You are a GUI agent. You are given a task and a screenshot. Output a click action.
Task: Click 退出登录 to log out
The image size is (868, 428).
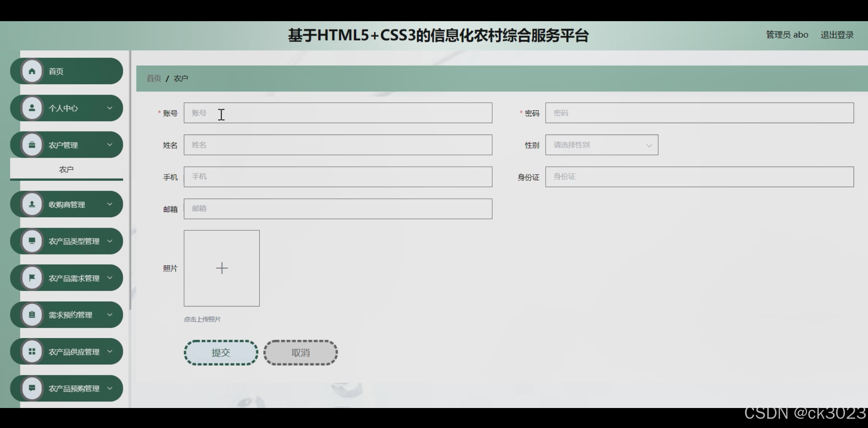(837, 34)
